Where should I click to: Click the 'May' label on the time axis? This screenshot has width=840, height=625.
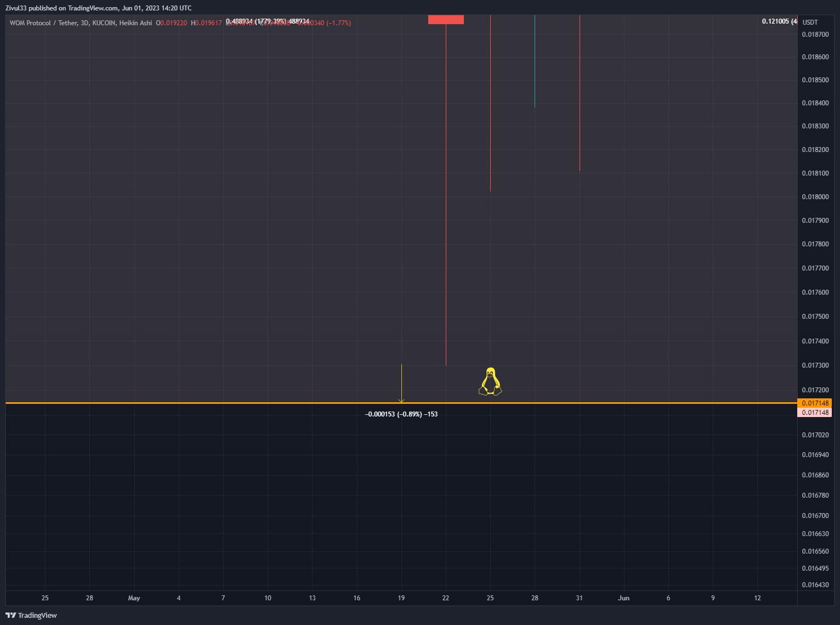134,598
